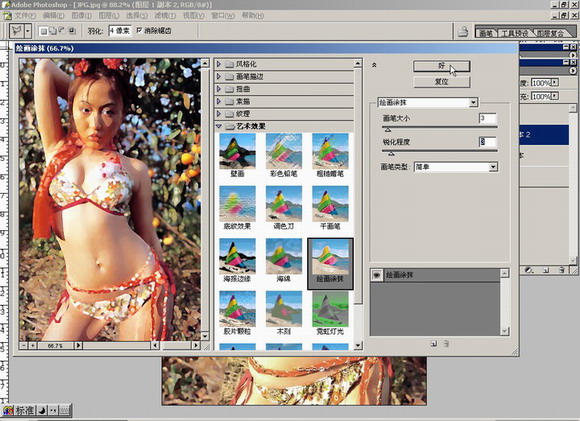Adjust 画笔大小 slider handle
This screenshot has width=580, height=421.
click(x=388, y=130)
